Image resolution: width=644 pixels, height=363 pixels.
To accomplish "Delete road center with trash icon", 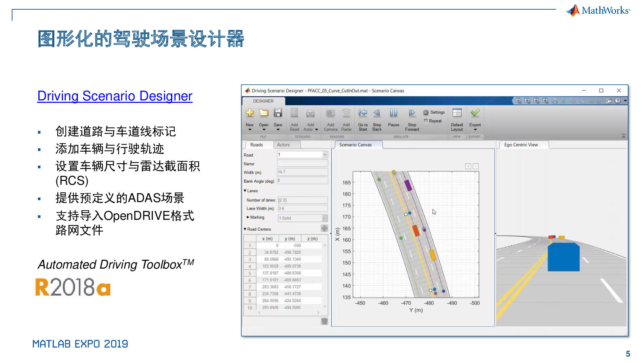I will (x=324, y=321).
